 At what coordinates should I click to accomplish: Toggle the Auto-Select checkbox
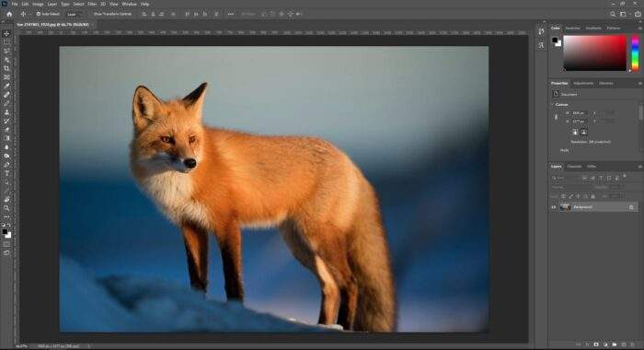point(39,14)
